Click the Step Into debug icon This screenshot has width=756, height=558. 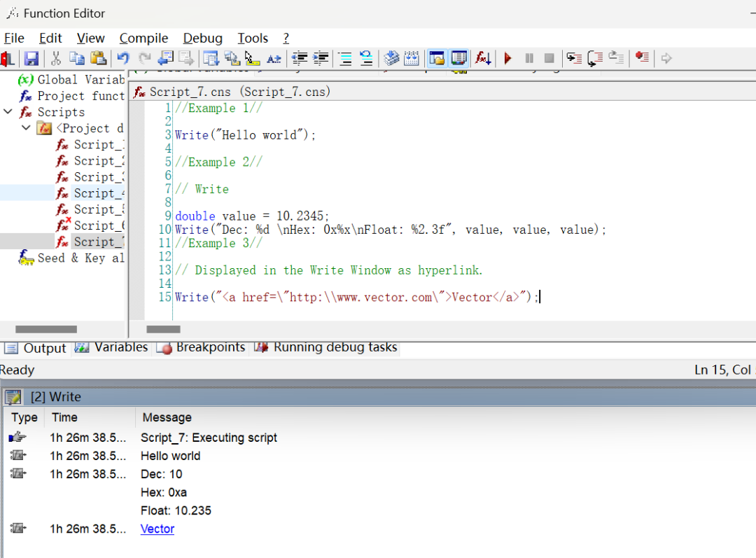[x=574, y=59]
